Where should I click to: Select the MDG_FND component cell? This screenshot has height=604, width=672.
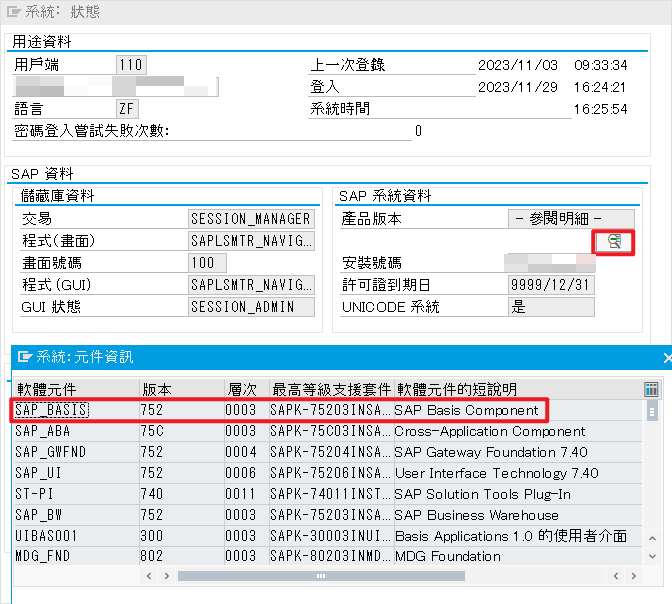click(x=77, y=556)
